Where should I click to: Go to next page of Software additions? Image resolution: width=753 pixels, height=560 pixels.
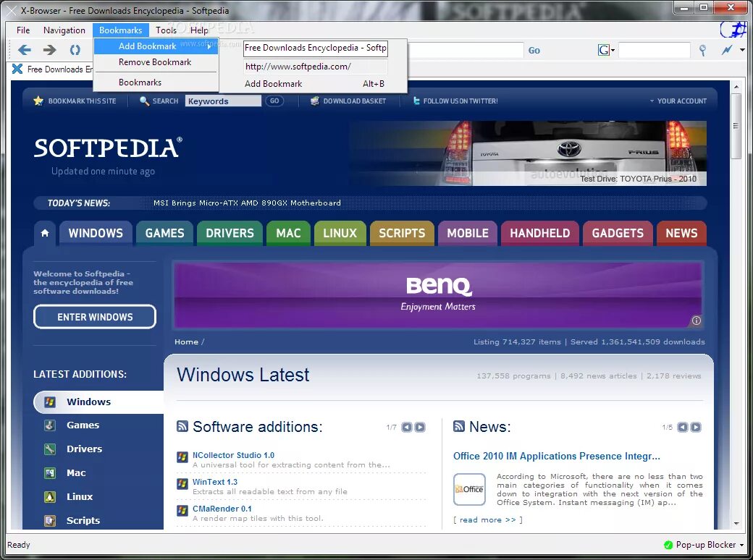pos(420,427)
